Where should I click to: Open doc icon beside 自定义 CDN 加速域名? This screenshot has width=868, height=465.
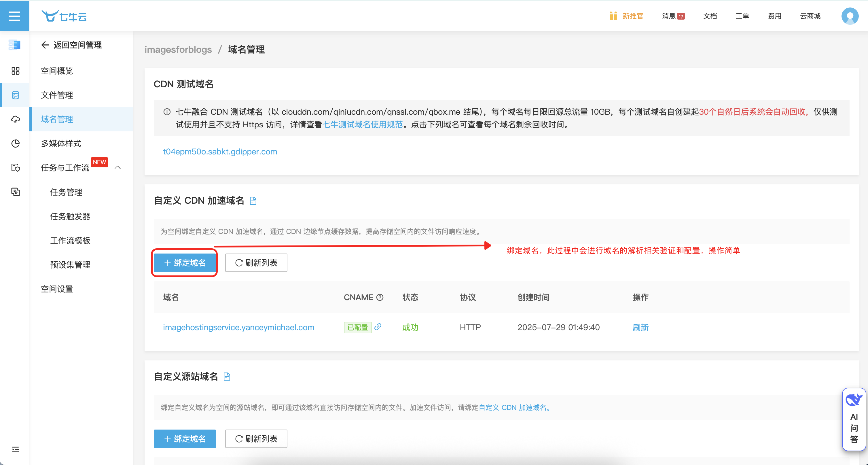(x=253, y=201)
